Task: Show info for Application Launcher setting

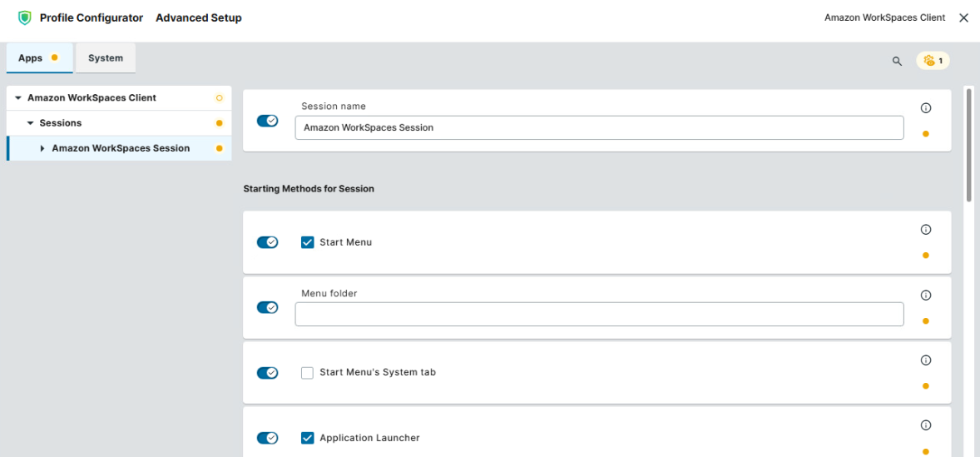Action: (926, 425)
